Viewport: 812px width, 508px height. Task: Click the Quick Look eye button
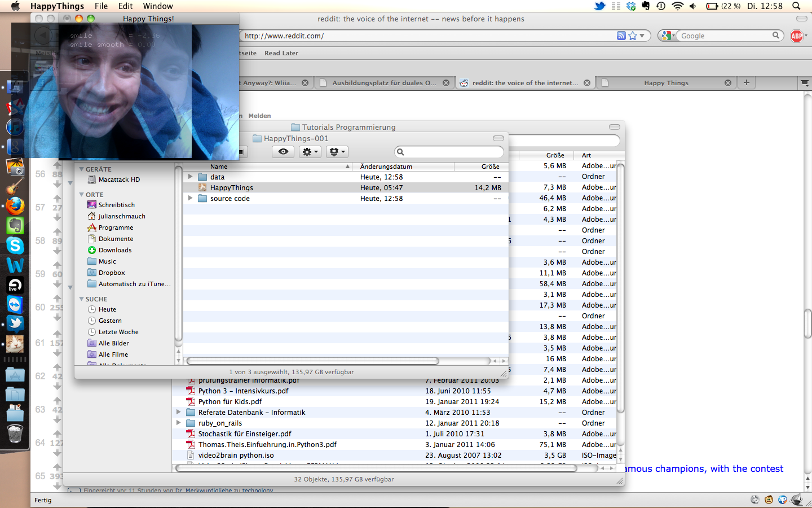pos(283,152)
